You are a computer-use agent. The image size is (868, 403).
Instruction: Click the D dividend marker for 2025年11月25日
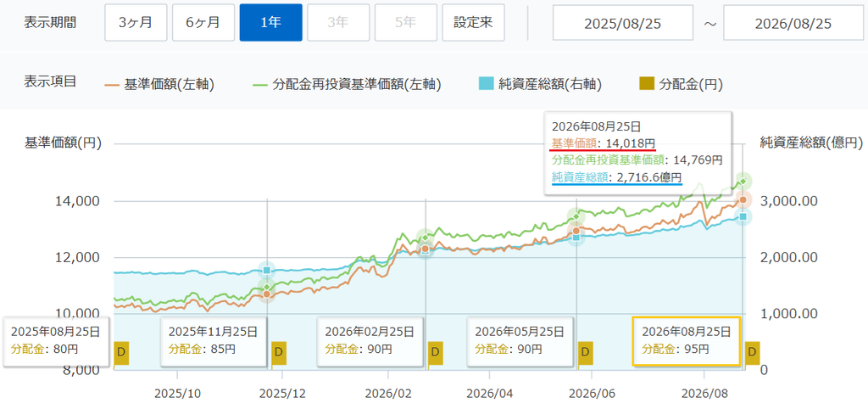(279, 353)
